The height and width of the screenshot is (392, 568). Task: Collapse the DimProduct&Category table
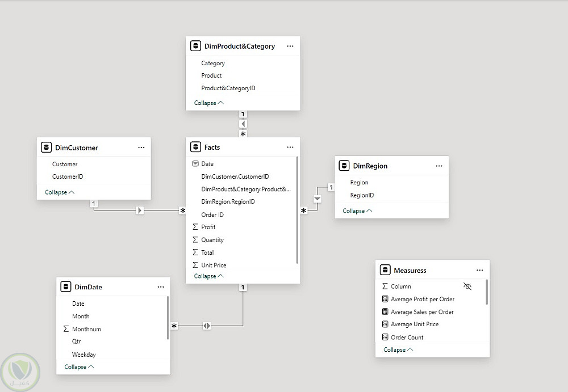pos(209,103)
